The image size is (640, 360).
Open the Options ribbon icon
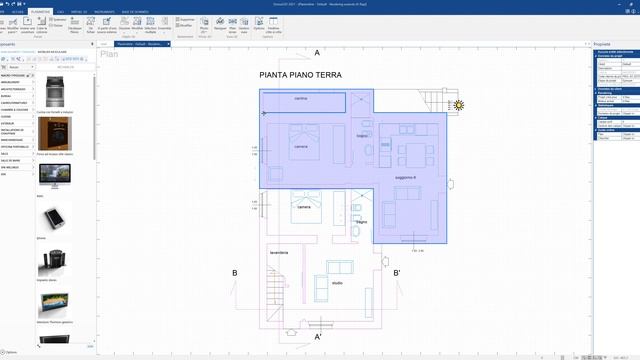[259, 24]
